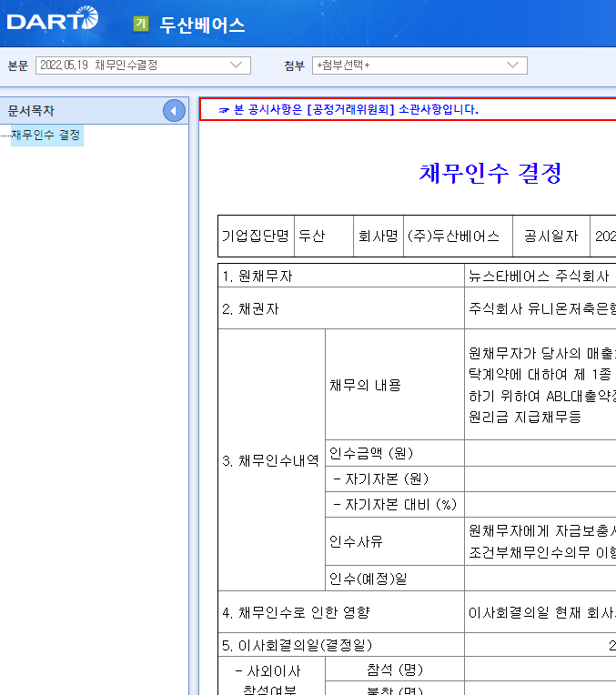Click the (주)두산베어스 cell
This screenshot has width=616, height=695.
coord(458,236)
